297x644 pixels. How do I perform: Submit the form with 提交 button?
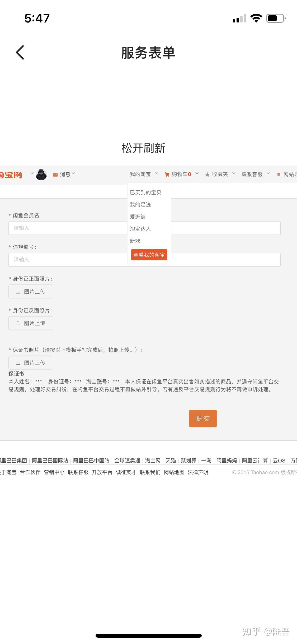click(203, 418)
